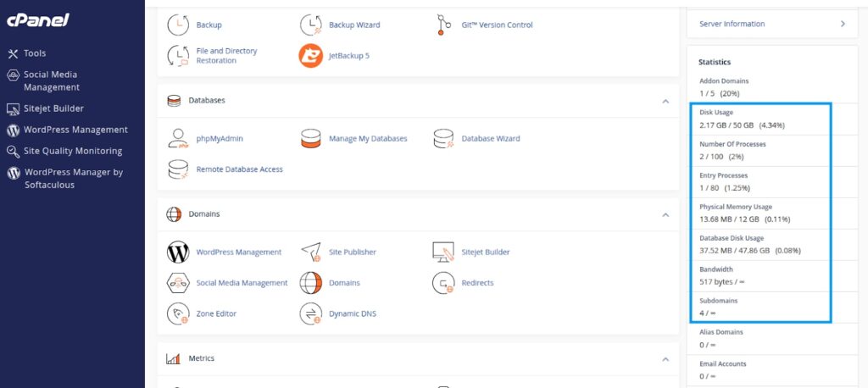Click the Number Of Processes label
Image resolution: width=868 pixels, height=388 pixels.
tap(732, 144)
